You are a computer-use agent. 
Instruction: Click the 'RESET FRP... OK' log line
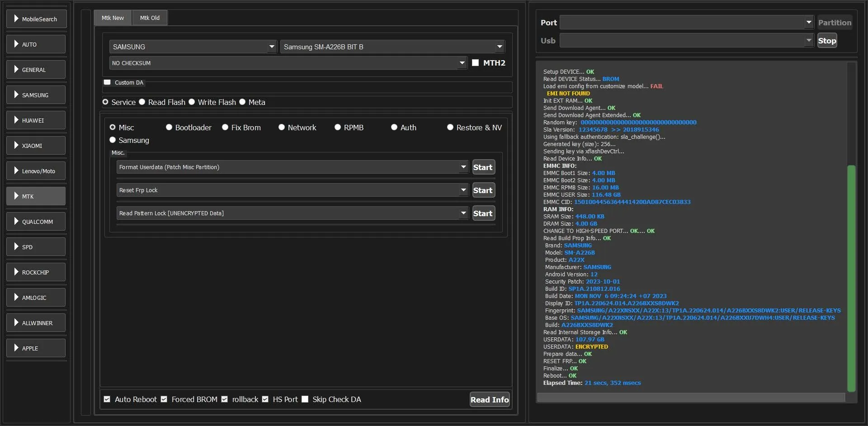565,361
